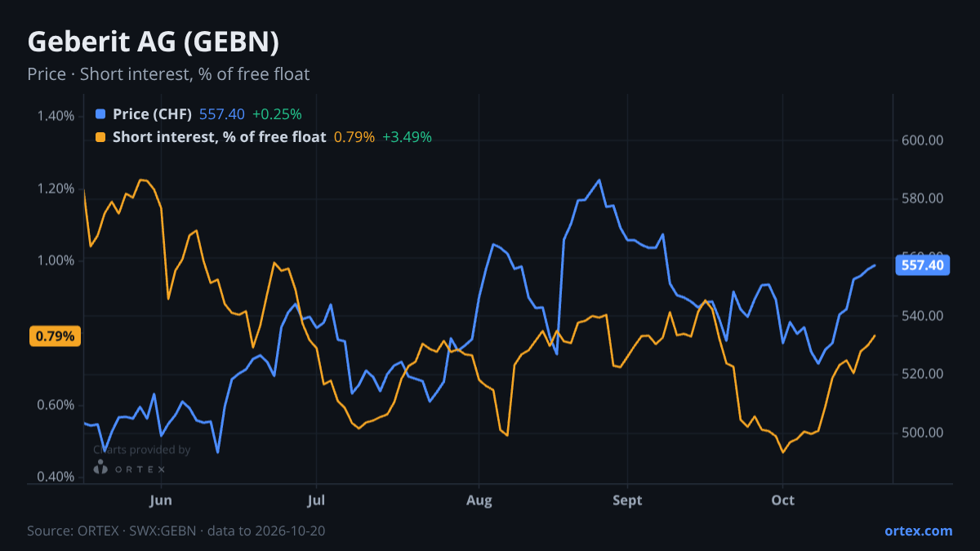This screenshot has width=980, height=551.
Task: Click the 500.00 right axis label
Action: 922,433
